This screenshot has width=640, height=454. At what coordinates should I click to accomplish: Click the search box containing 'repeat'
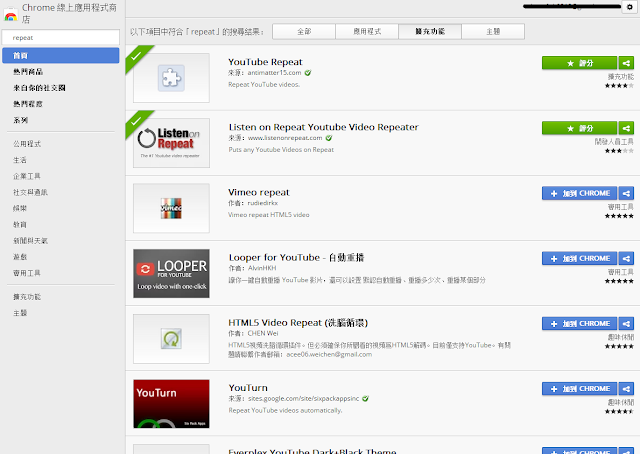tap(61, 38)
